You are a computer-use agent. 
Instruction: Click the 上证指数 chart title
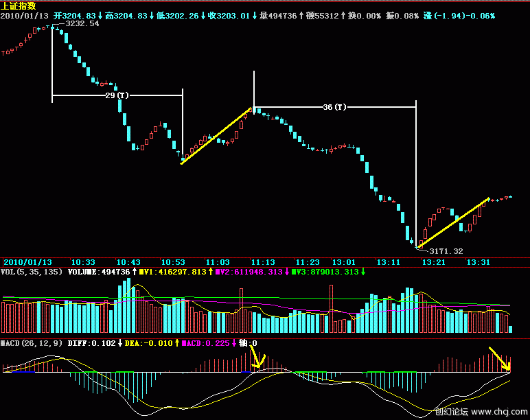point(19,5)
